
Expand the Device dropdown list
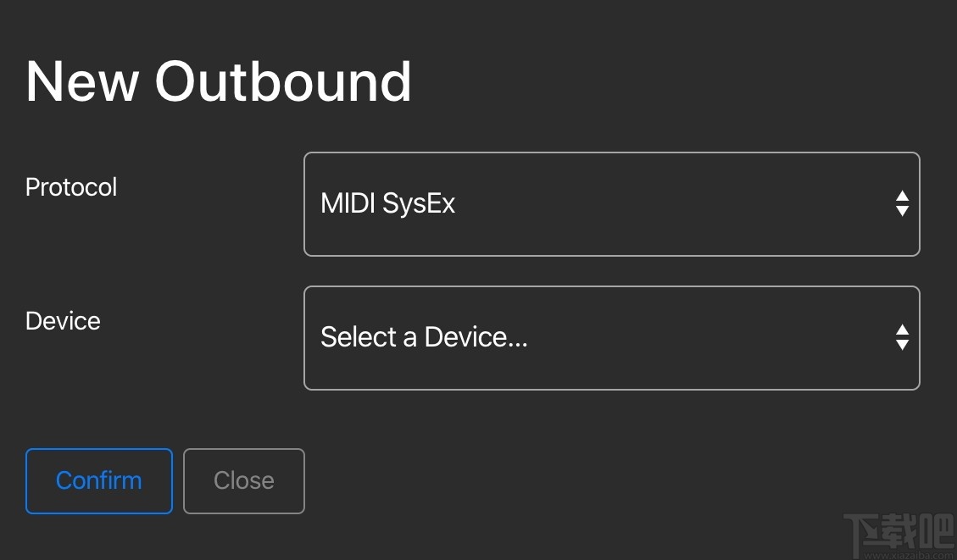611,338
